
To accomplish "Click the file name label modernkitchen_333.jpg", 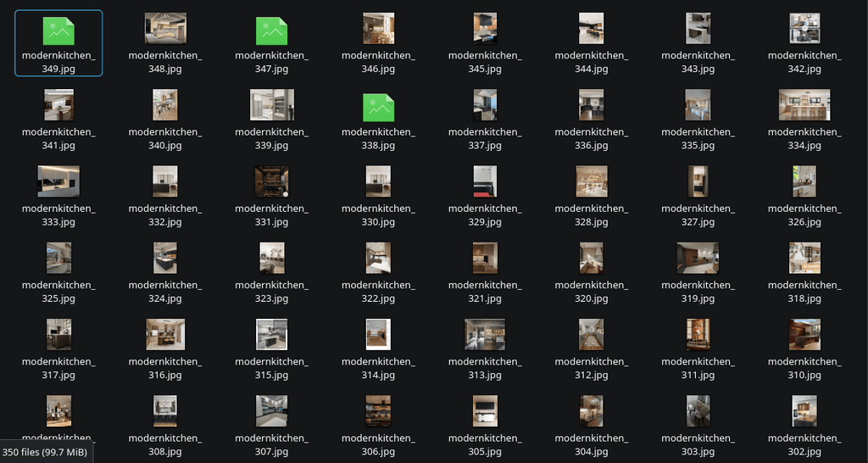I will pyautogui.click(x=58, y=215).
